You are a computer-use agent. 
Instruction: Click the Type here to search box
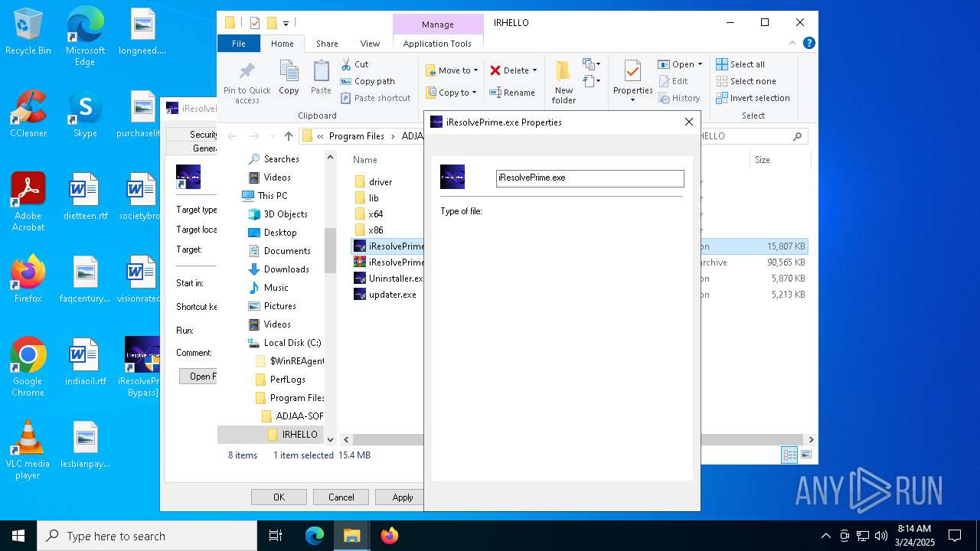pos(147,536)
